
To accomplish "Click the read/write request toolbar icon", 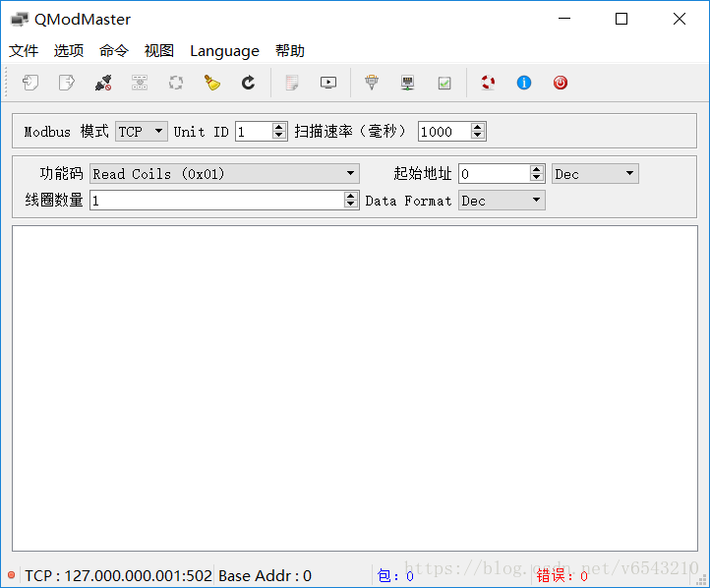I will pos(140,83).
